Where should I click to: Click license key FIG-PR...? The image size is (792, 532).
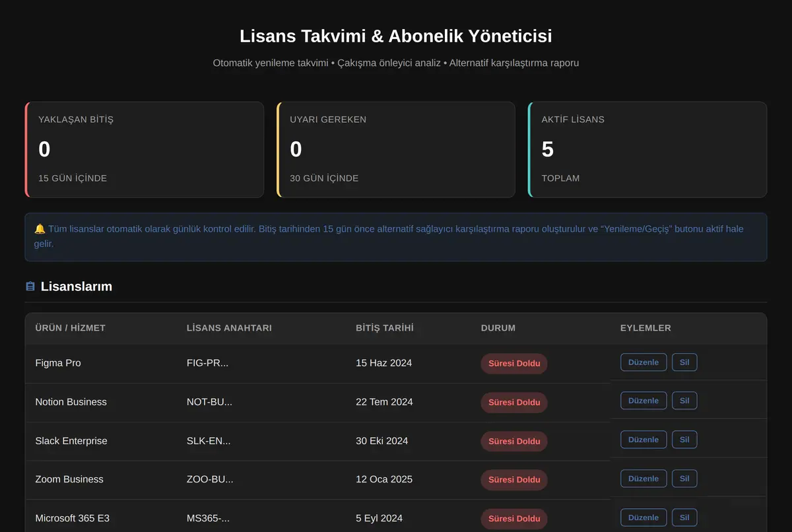tap(207, 363)
